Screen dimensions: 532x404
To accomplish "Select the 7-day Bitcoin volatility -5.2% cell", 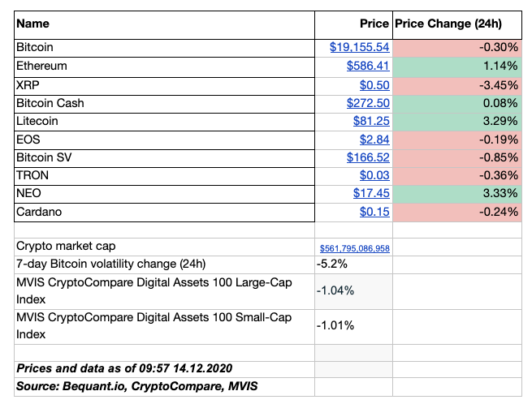I will click(352, 264).
